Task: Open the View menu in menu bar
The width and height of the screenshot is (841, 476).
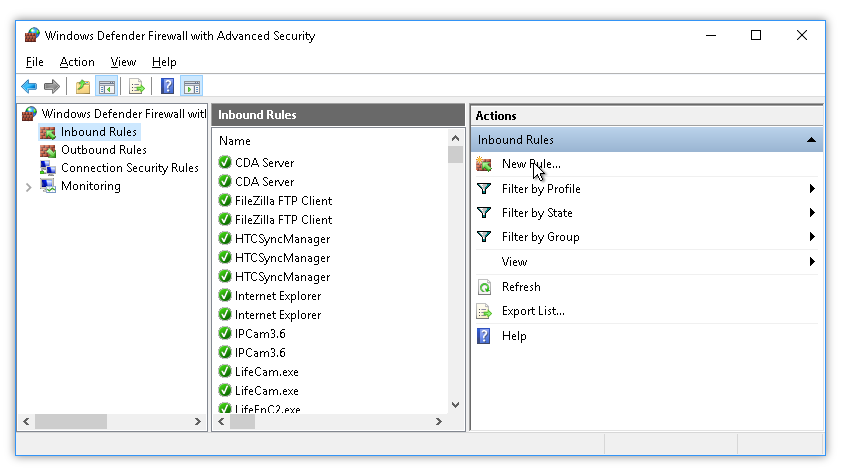Action: click(x=122, y=62)
